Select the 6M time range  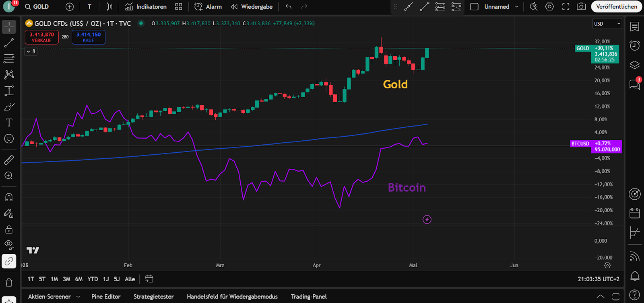click(79, 279)
